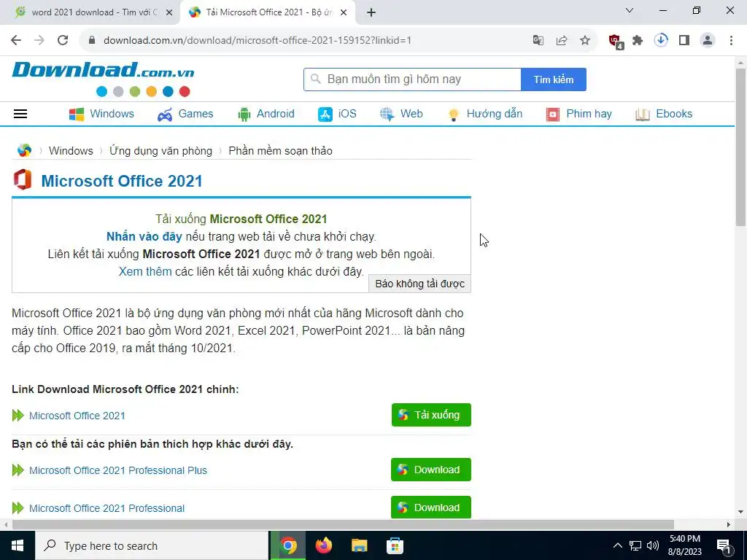Screen dimensions: 747x560
Task: Open the uBlock shield extension icon
Action: [616, 41]
